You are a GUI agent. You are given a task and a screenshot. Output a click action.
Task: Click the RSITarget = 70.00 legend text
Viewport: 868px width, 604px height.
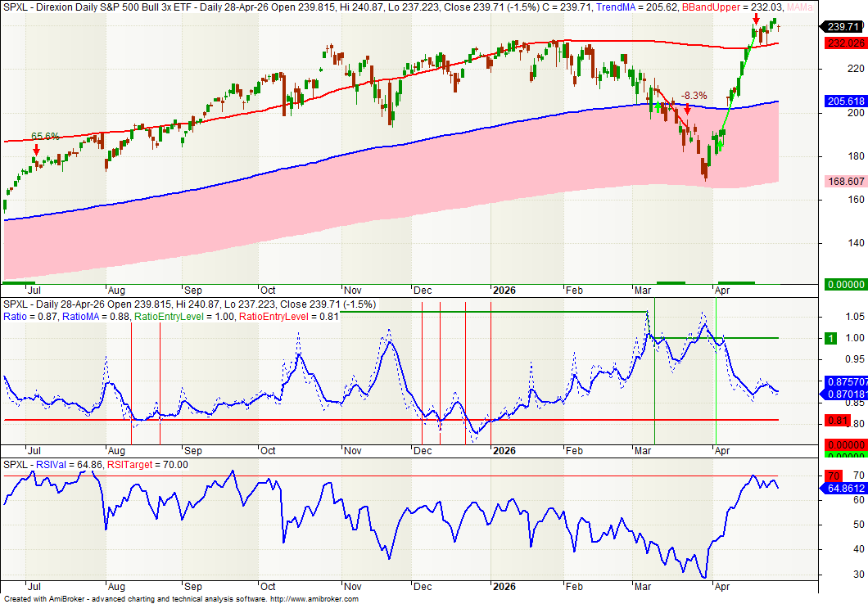click(x=150, y=465)
